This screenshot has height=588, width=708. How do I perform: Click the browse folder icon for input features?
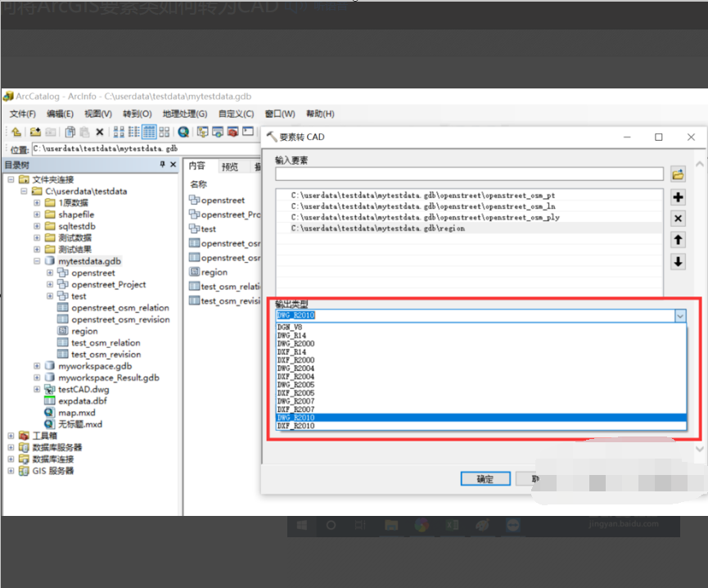point(678,174)
